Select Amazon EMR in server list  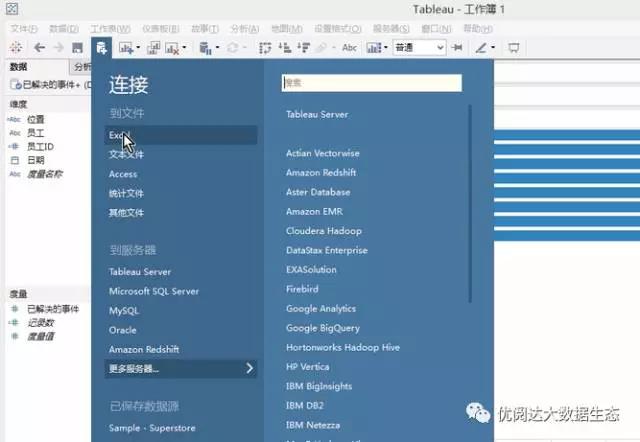[x=314, y=211]
